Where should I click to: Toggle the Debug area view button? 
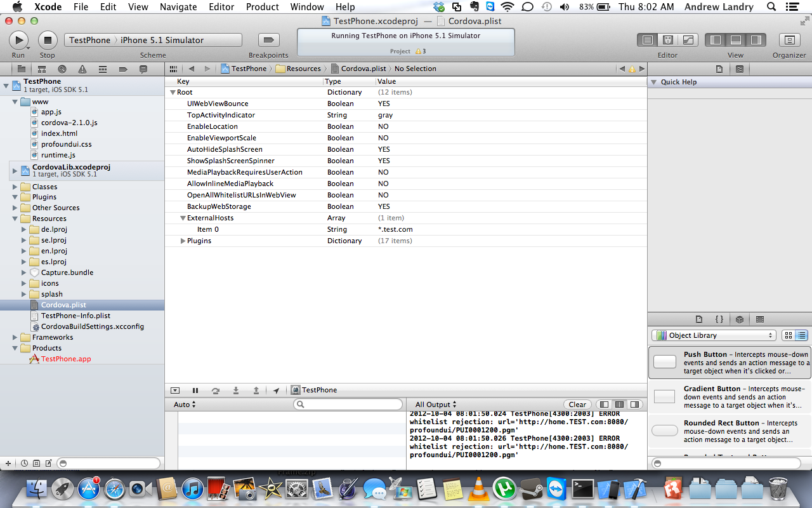pyautogui.click(x=736, y=40)
